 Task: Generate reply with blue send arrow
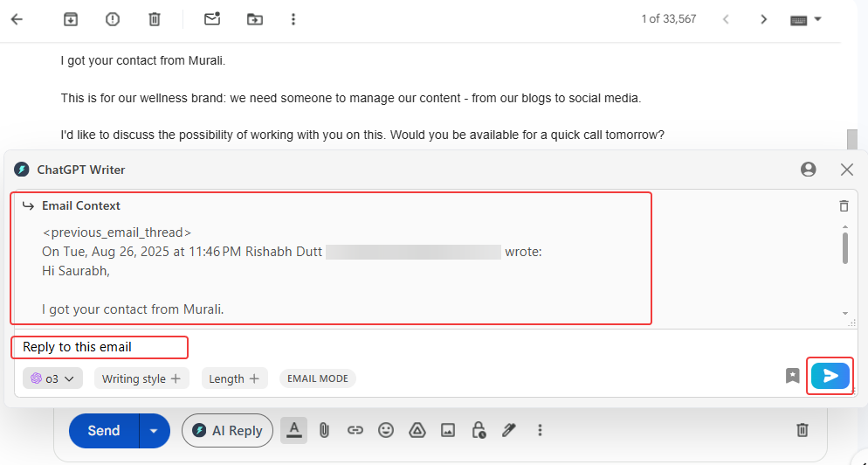point(830,376)
